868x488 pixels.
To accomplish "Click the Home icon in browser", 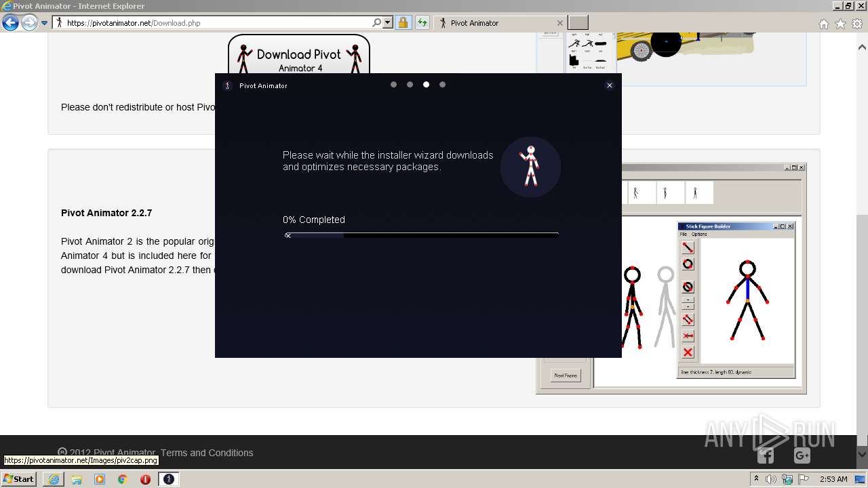I will (824, 24).
